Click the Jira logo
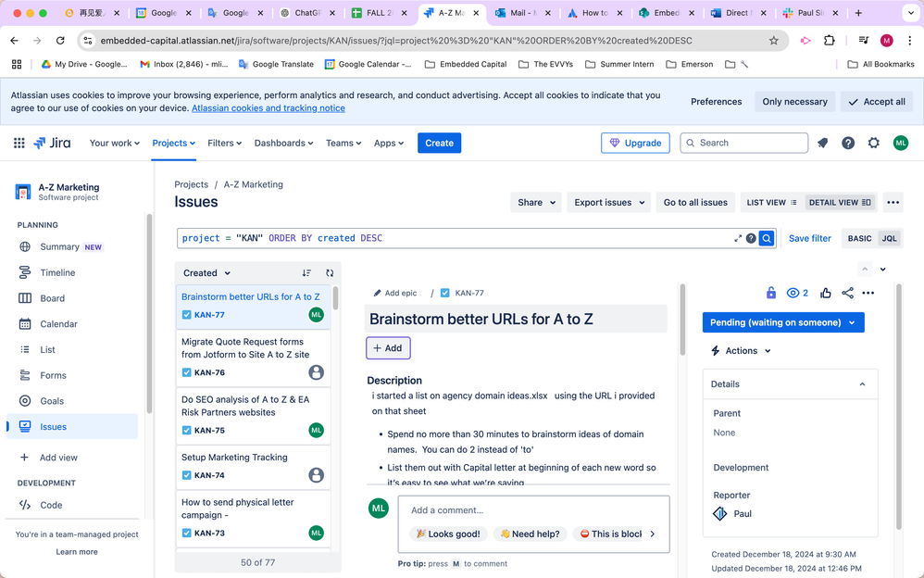The image size is (924, 578). [52, 143]
